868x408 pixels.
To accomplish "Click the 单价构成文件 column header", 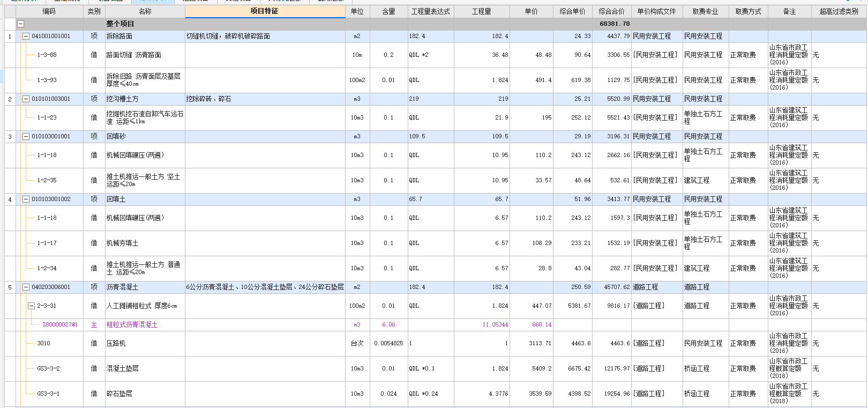I will coord(657,11).
